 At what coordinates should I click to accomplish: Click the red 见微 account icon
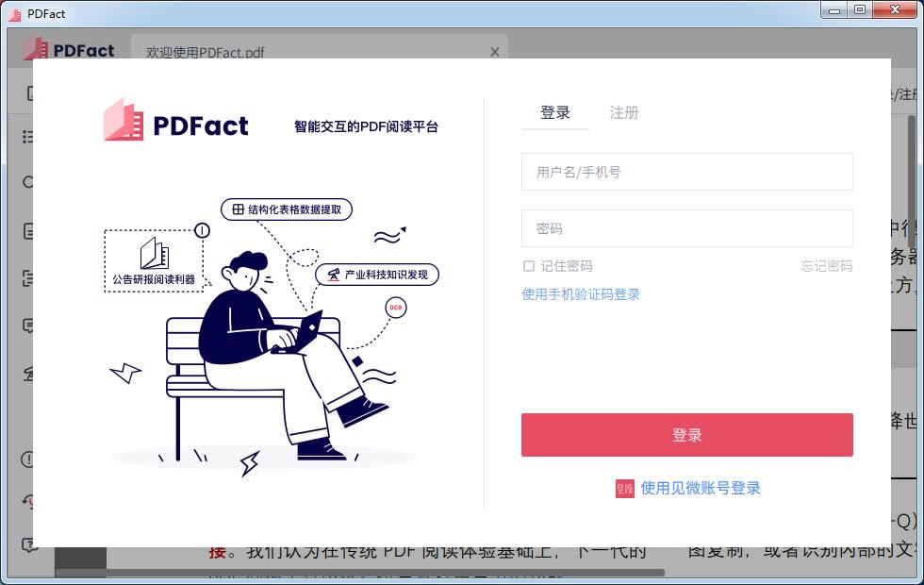(624, 489)
